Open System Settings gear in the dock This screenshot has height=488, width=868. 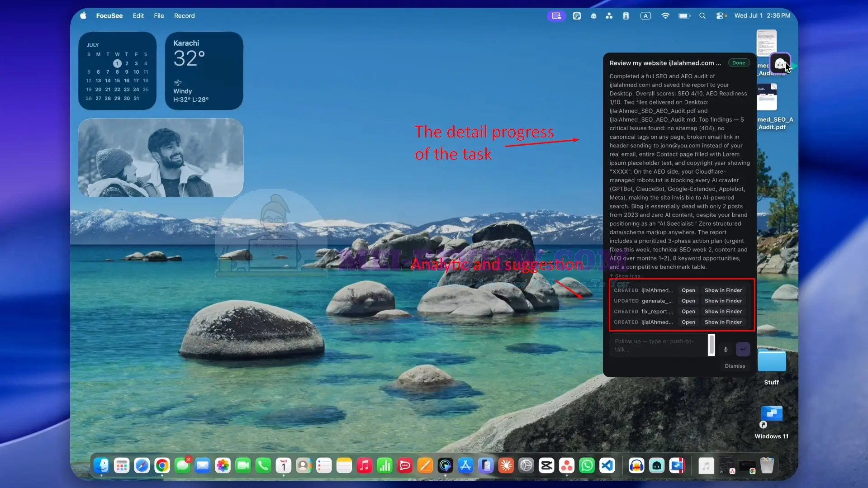click(526, 465)
